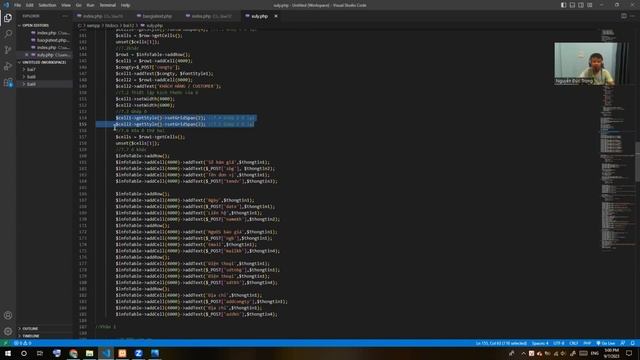The image size is (640, 360).
Task: Open the customize layout icon
Action: pyautogui.click(x=590, y=5)
